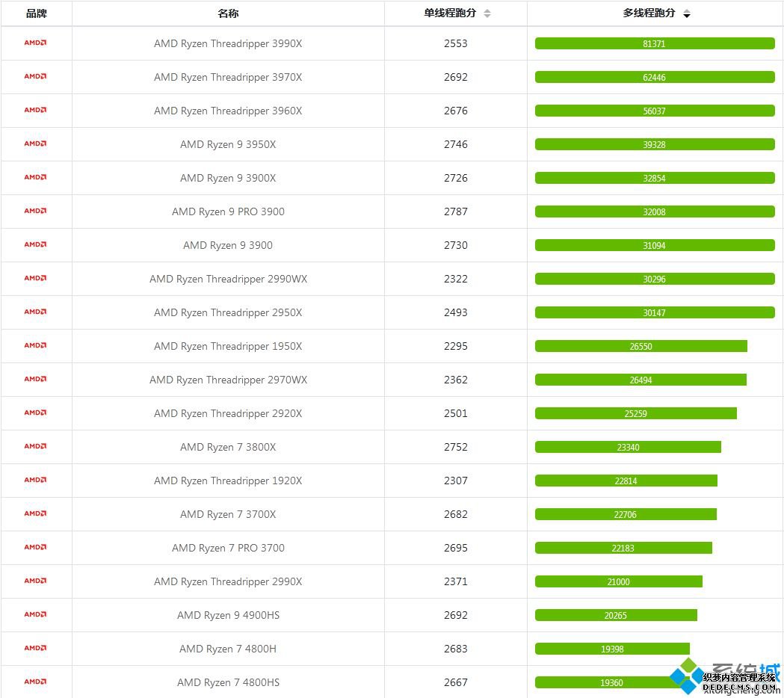Click the 品牌 column header
The image size is (784, 698).
click(36, 13)
